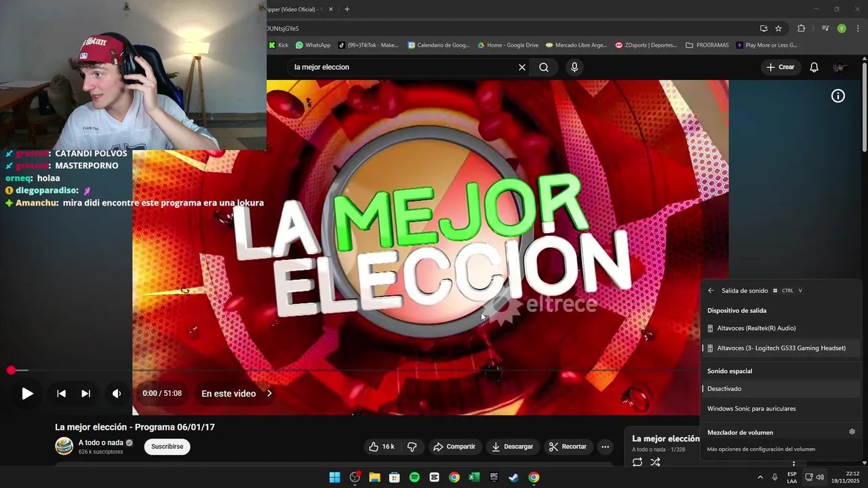Open 'A todo o nada' channel avatar
The height and width of the screenshot is (488, 868).
click(x=64, y=446)
